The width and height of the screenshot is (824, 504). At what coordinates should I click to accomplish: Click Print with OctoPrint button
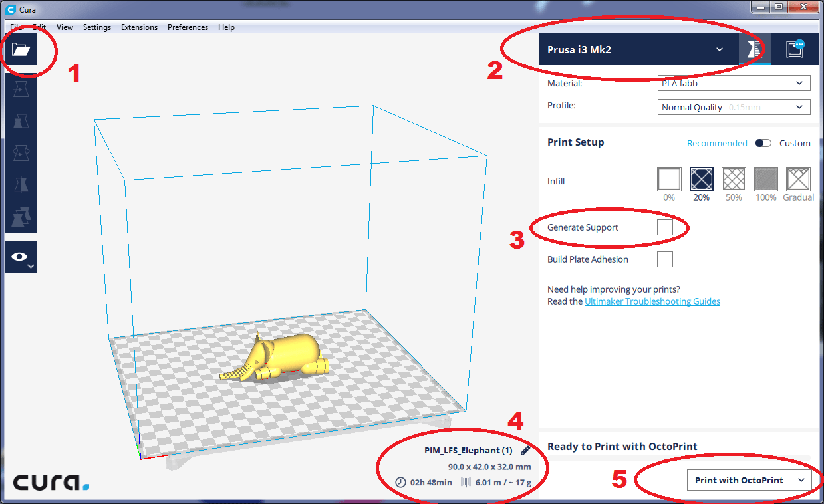pyautogui.click(x=739, y=480)
